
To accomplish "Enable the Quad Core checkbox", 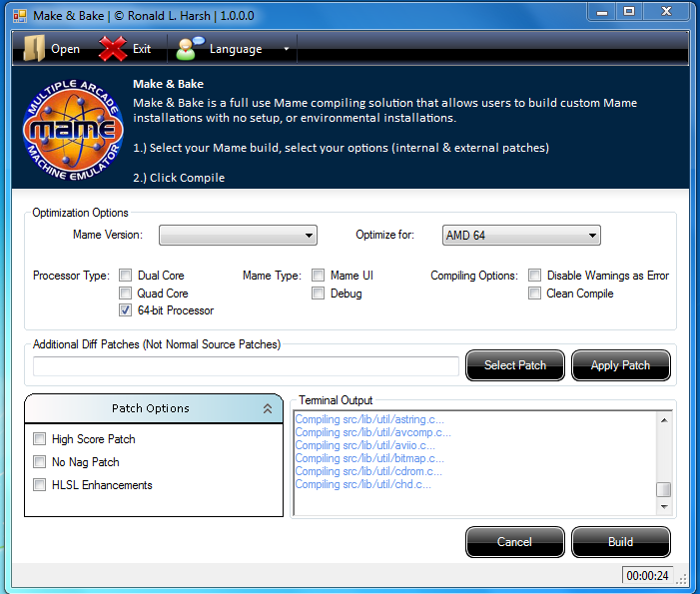I will pyautogui.click(x=126, y=293).
